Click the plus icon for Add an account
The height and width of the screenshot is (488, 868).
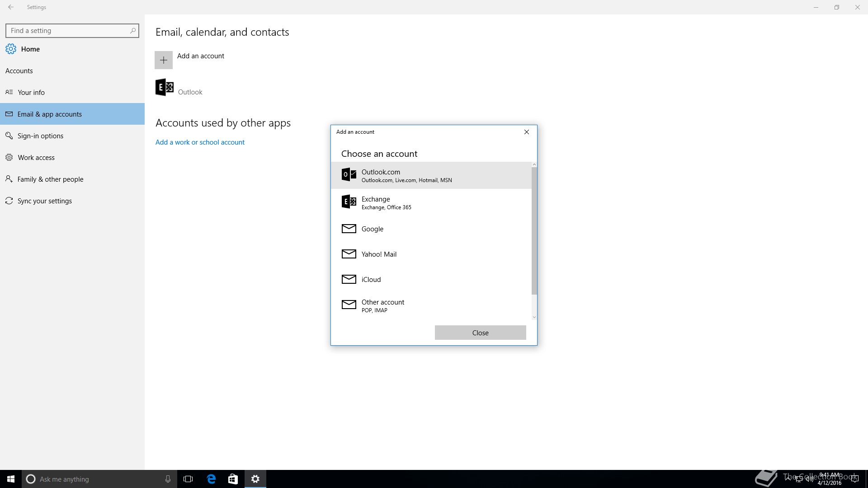[164, 60]
